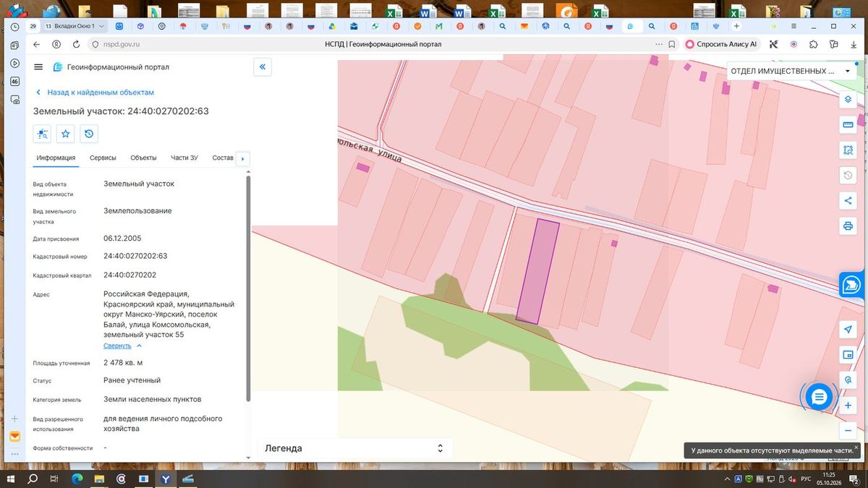Screen dimensions: 868x488
Task: Go back via Назад к найденным объектам
Action: pos(95,93)
